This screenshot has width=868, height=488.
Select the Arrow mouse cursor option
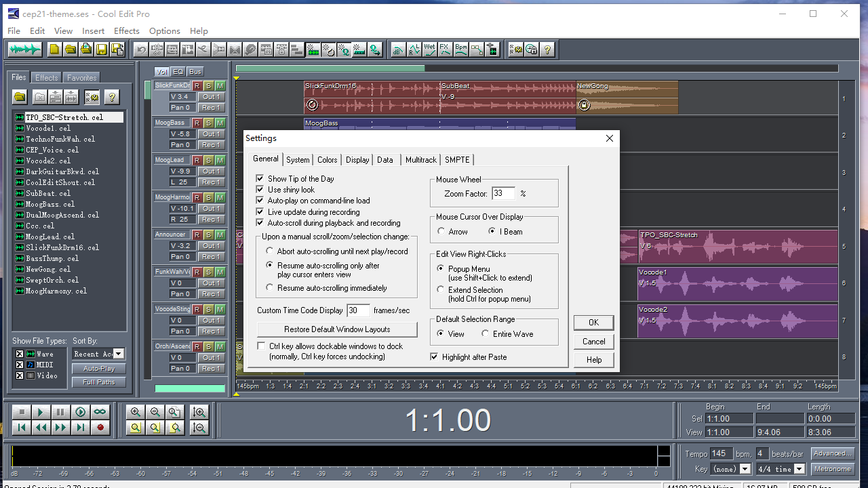point(441,232)
